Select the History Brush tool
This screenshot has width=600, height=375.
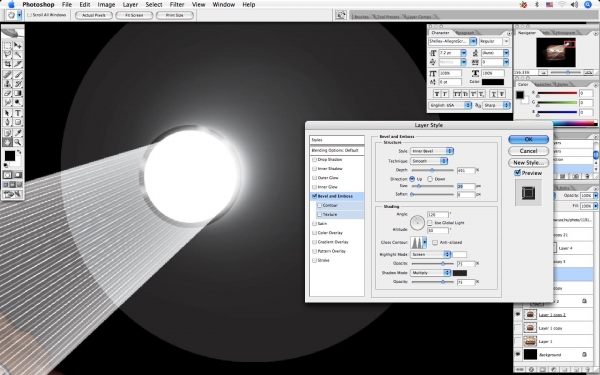[18, 84]
